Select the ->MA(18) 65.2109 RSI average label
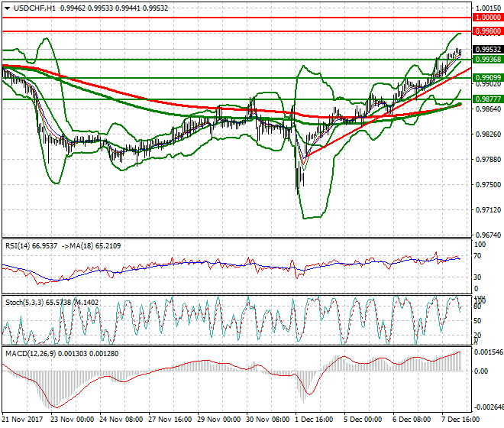 [91, 246]
